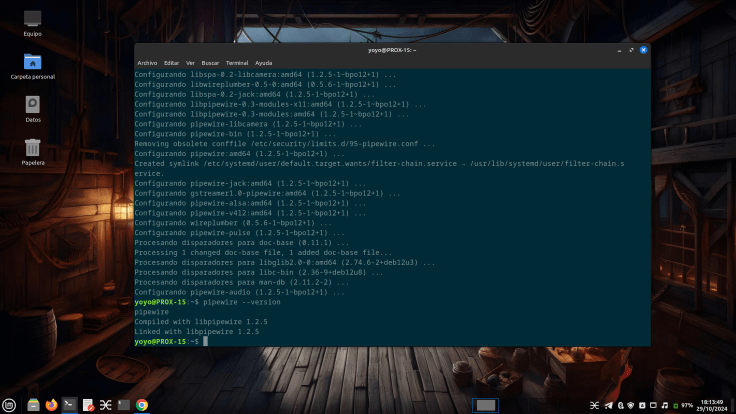Screen dimensions: 736x414
Task: Open the Archivo menu
Action: tap(147, 62)
